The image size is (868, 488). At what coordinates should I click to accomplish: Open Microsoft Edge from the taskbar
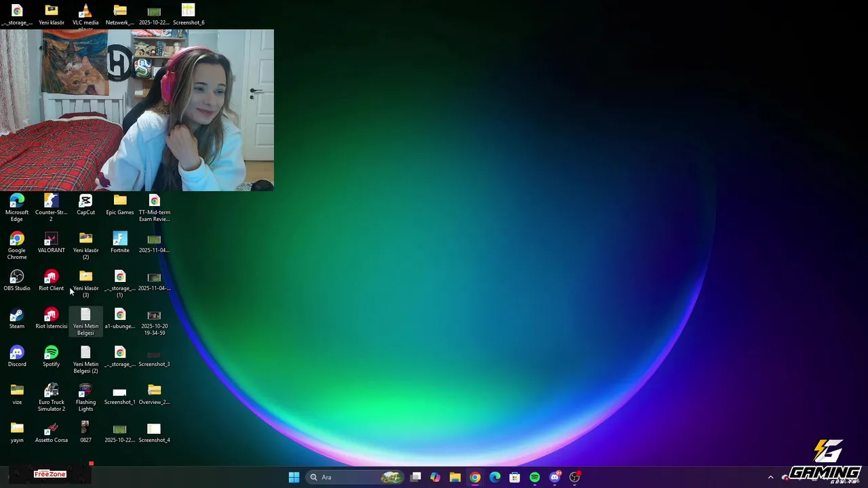click(x=495, y=477)
